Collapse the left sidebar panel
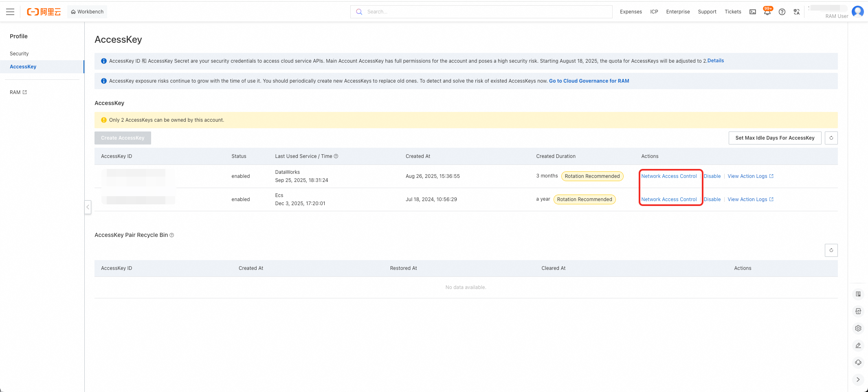Image resolution: width=868 pixels, height=392 pixels. (88, 207)
